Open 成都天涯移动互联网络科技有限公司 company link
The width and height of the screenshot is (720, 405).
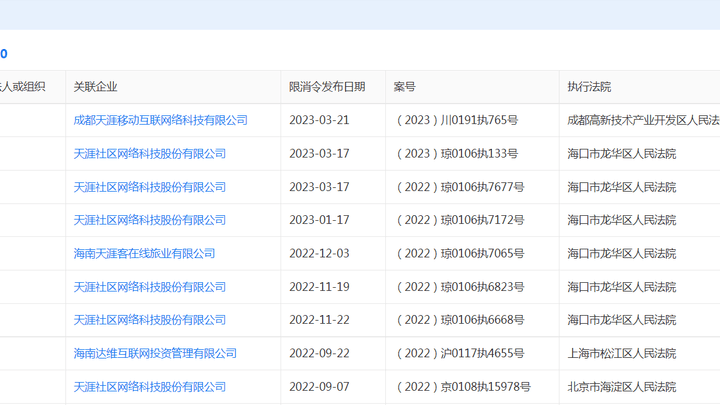coord(161,120)
